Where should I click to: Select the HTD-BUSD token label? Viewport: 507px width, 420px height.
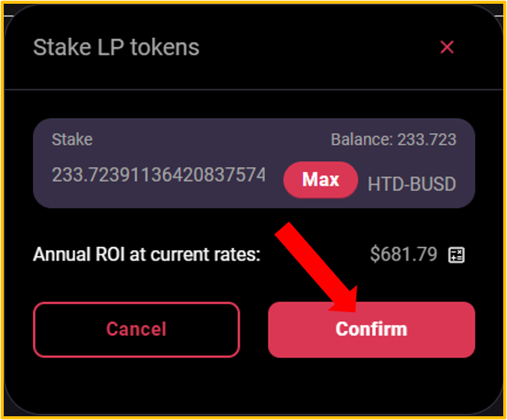click(x=412, y=184)
